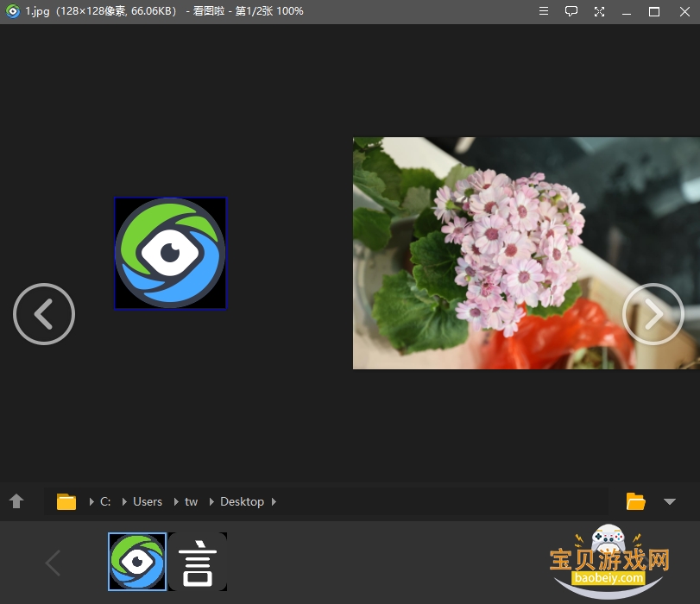700x604 pixels.
Task: Close the image viewer window
Action: (x=684, y=11)
